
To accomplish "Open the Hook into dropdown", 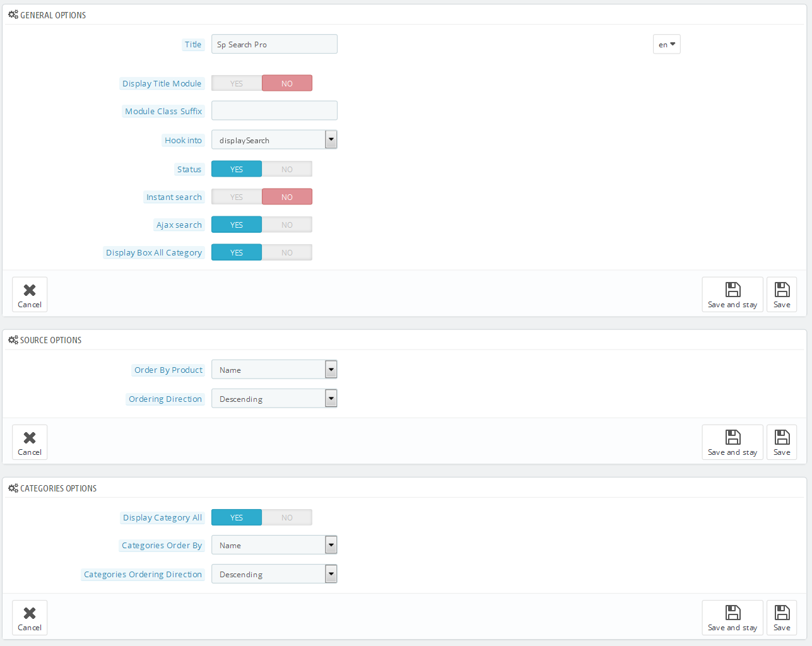I will pyautogui.click(x=274, y=139).
